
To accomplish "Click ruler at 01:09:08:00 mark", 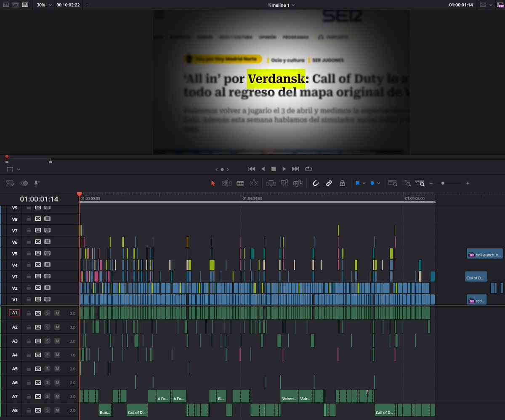I will point(415,198).
